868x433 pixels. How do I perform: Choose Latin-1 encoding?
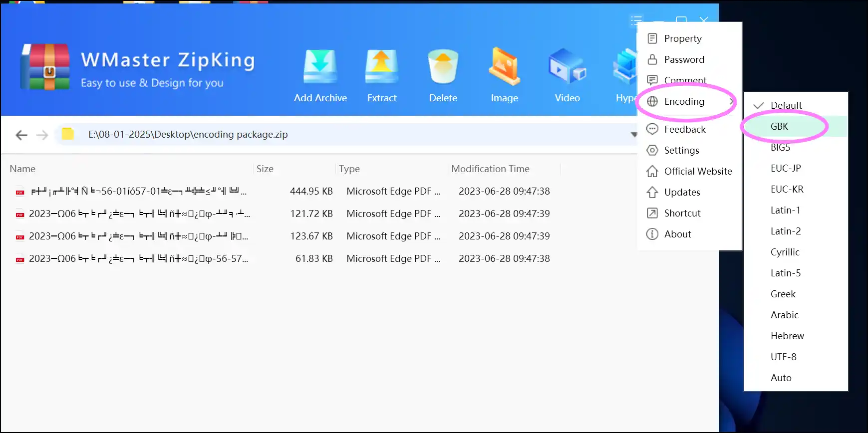[796, 210]
